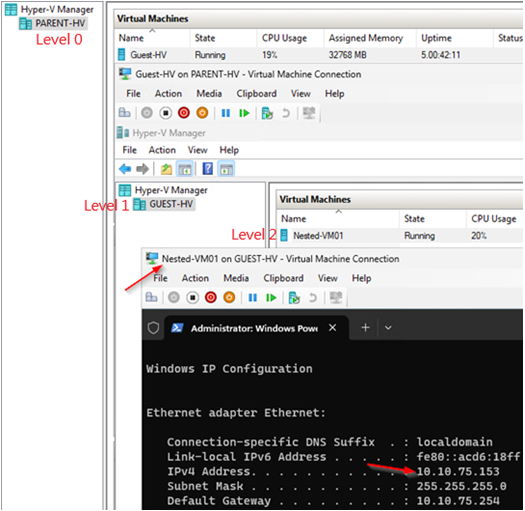Click Shut Down red icon in Guest-HV toolbar

tap(184, 113)
